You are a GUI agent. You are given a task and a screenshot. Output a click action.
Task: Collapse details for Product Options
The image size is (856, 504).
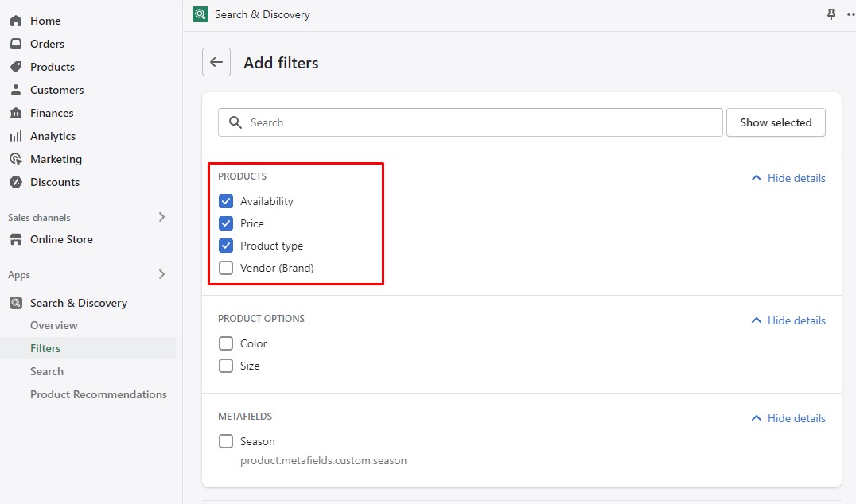pos(787,320)
